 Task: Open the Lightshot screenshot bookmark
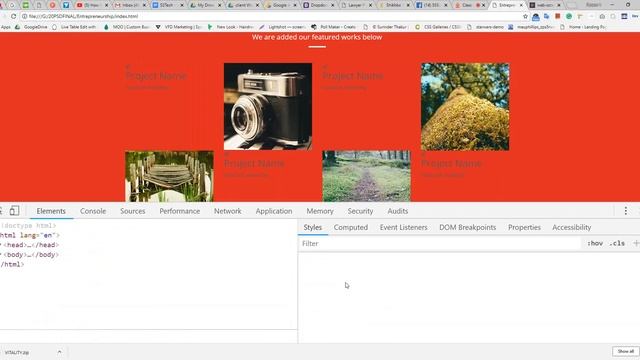pyautogui.click(x=282, y=27)
